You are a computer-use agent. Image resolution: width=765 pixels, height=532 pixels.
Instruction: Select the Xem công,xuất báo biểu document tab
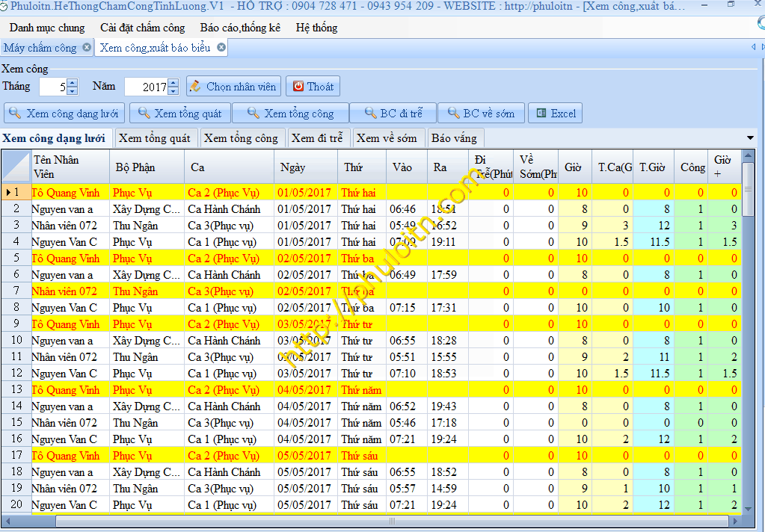(x=155, y=48)
